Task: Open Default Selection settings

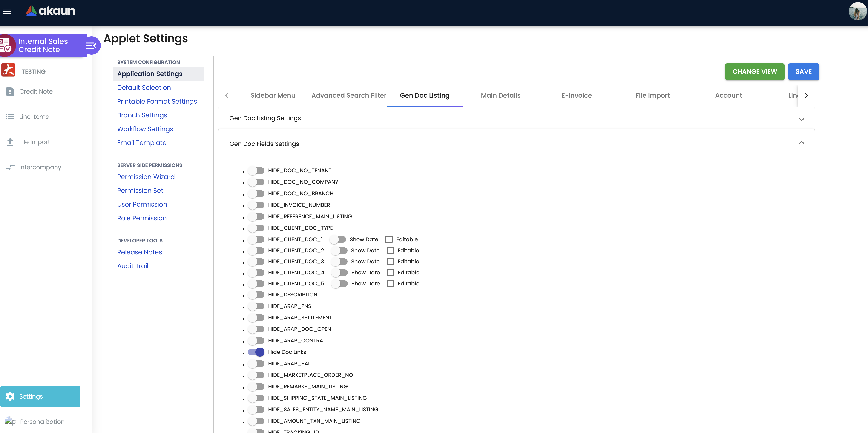Action: [144, 88]
